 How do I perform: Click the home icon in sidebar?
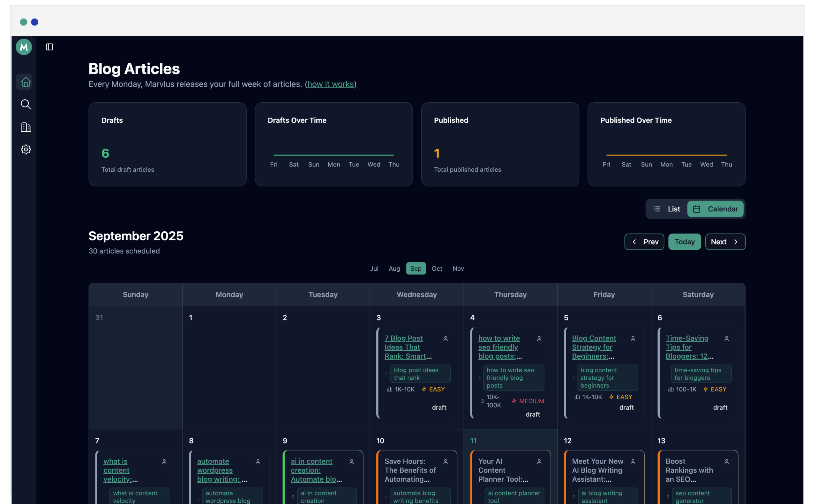coord(26,82)
